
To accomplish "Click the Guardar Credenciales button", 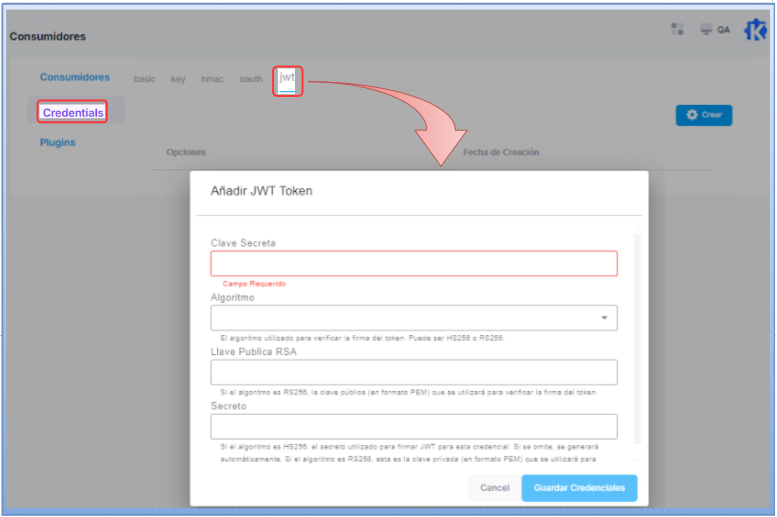I will tap(579, 488).
